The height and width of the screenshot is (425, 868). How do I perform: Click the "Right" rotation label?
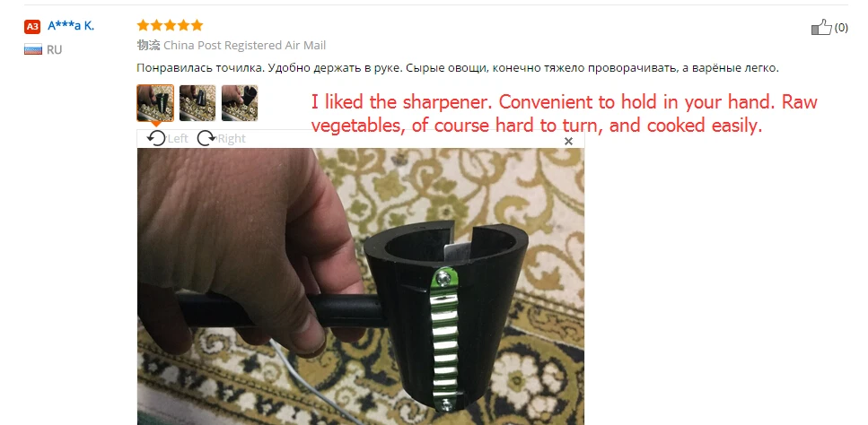(x=232, y=138)
